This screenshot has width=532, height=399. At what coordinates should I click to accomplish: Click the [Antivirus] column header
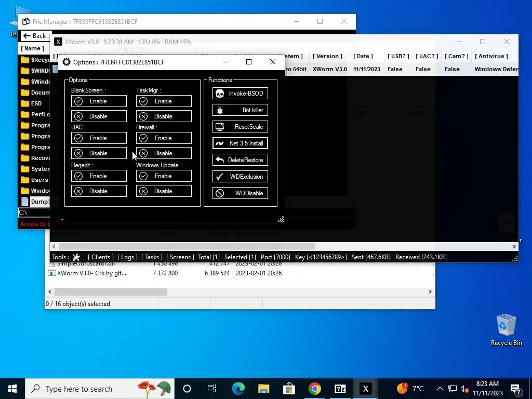point(491,56)
